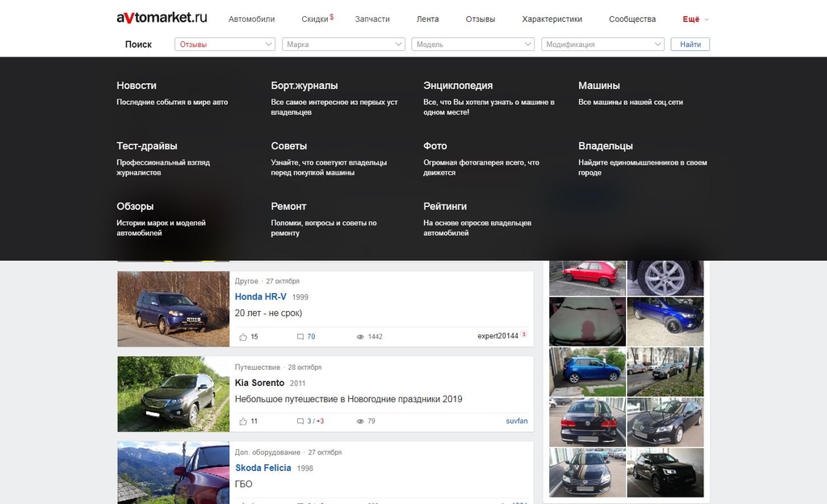
Task: Open the snow-covered car photo in the gallery
Action: coord(588,321)
